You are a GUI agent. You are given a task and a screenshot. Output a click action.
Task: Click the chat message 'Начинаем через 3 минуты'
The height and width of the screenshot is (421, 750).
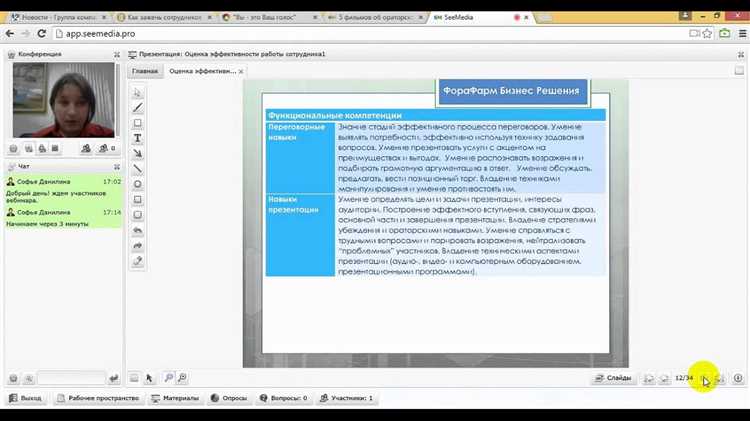point(47,224)
